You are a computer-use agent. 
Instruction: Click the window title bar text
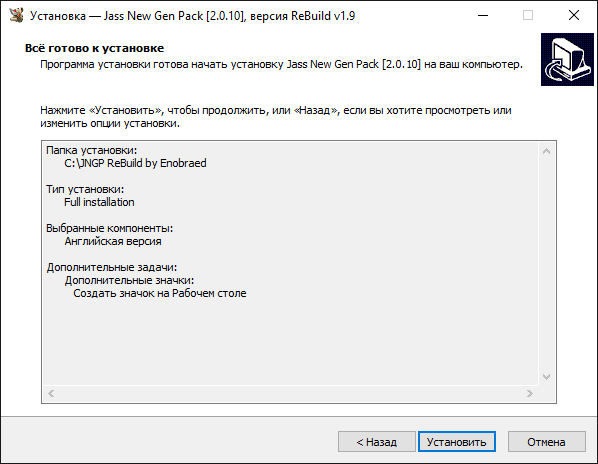coord(193,16)
